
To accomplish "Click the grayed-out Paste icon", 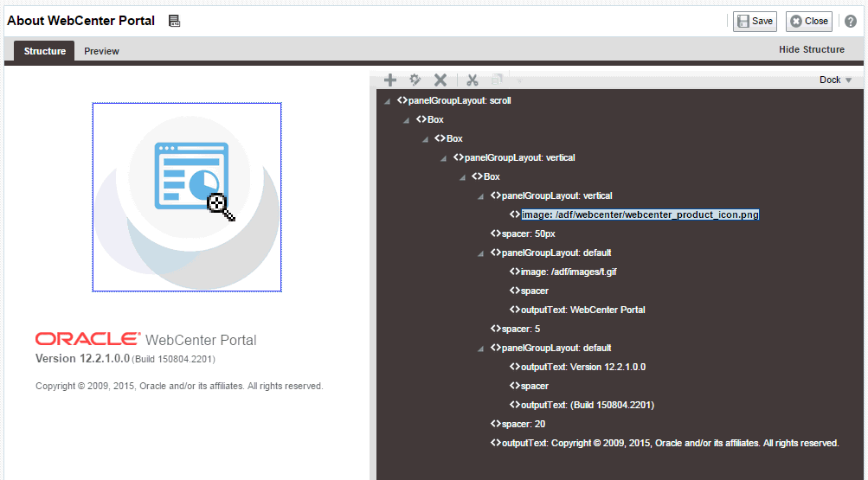I will (x=497, y=80).
